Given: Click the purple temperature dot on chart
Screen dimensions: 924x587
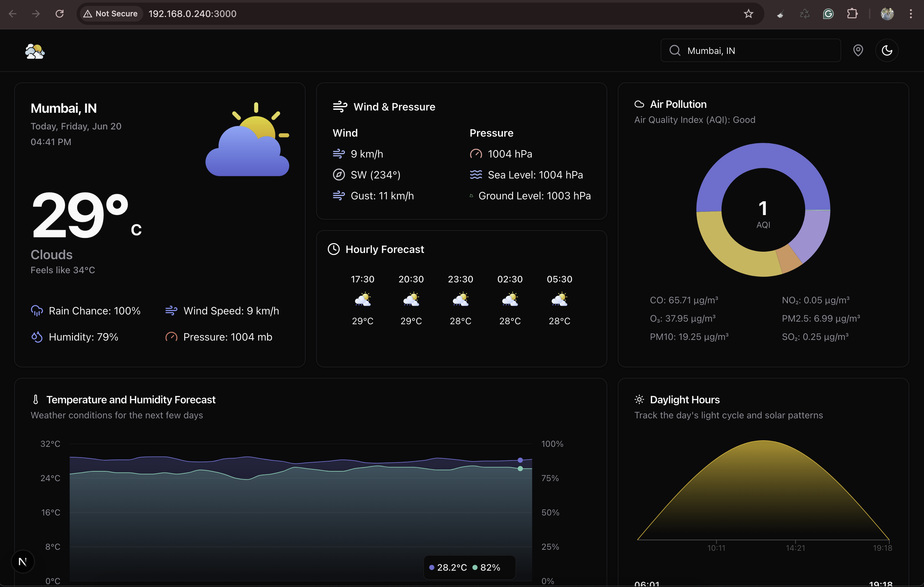Looking at the screenshot, I should click(x=520, y=460).
